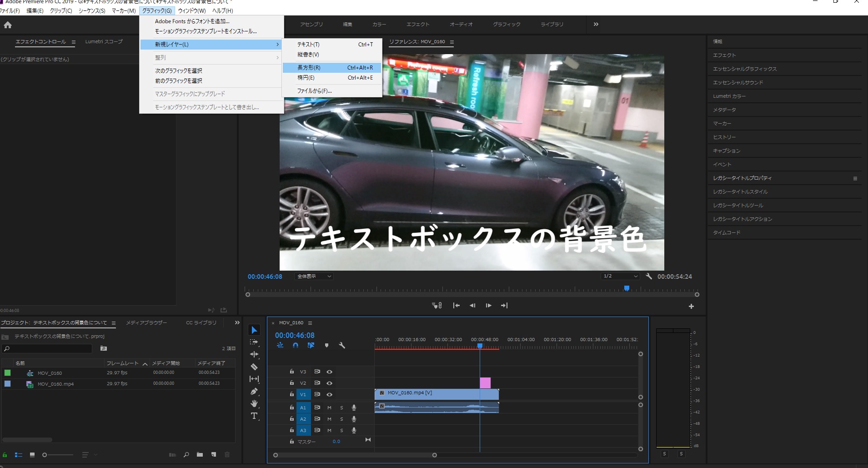The height and width of the screenshot is (468, 868).
Task: Switch project panel to Icon view
Action: pos(32,454)
